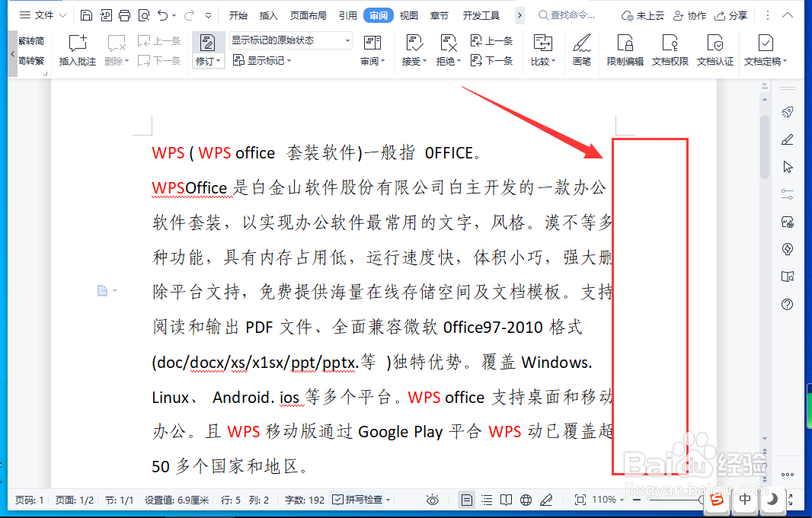Image resolution: width=812 pixels, height=518 pixels.
Task: Click the rocket icon in right sidebar
Action: coord(787,112)
